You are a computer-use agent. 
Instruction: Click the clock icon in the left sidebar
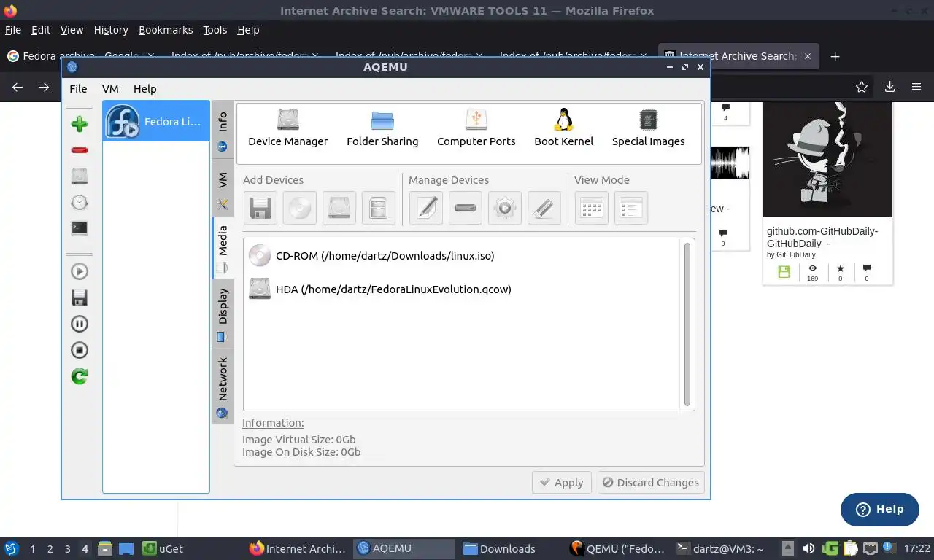80,203
